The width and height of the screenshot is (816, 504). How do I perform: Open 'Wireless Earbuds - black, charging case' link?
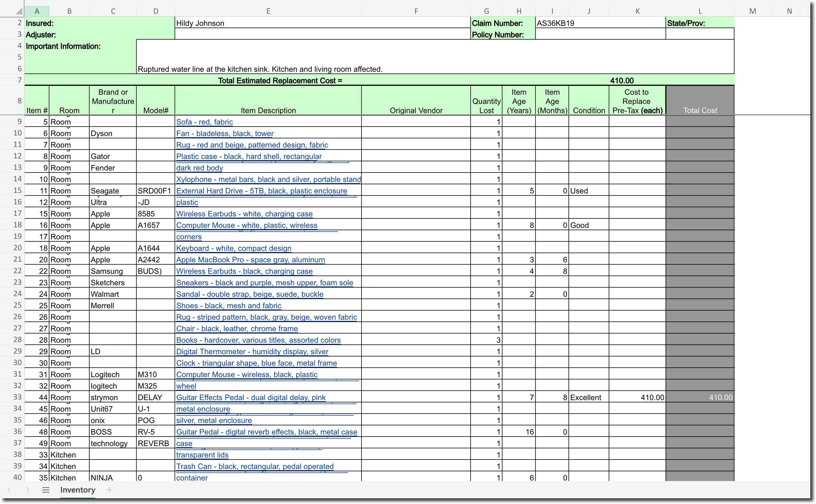(244, 271)
